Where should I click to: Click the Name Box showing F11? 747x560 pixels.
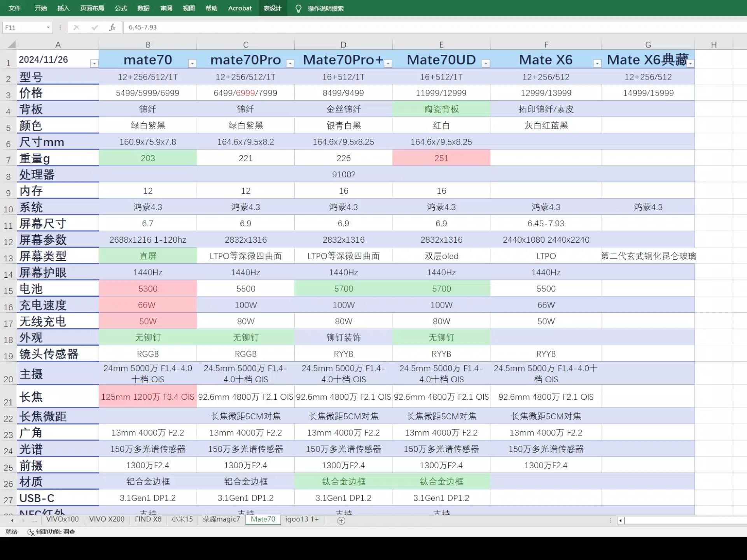[x=24, y=27]
